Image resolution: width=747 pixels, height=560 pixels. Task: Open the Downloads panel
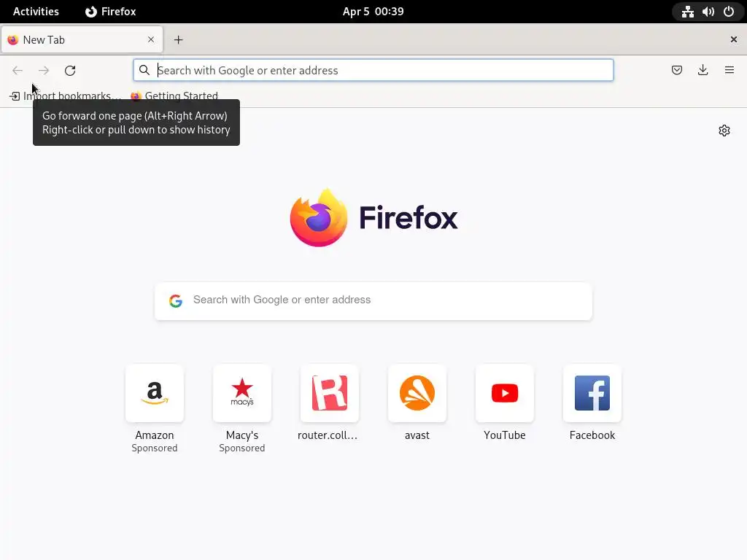(703, 71)
